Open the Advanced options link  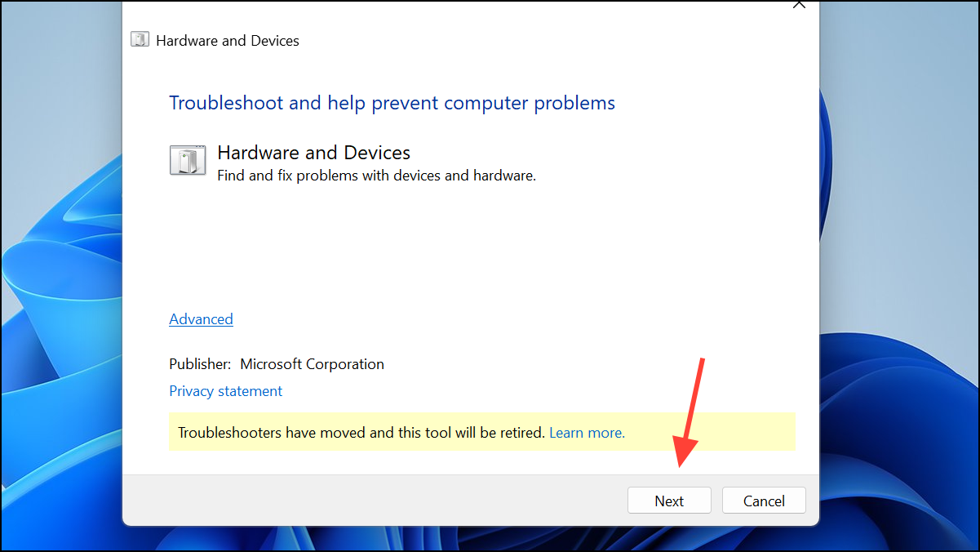201,319
